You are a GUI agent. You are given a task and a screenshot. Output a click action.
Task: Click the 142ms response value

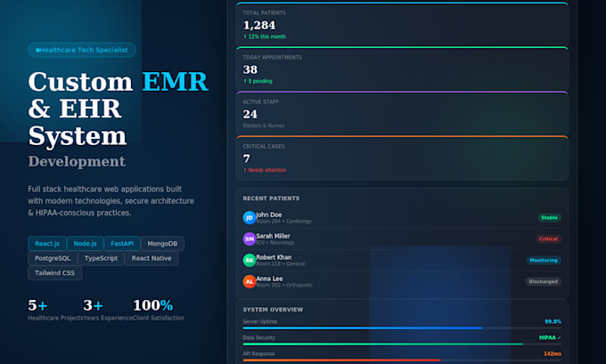pyautogui.click(x=553, y=353)
